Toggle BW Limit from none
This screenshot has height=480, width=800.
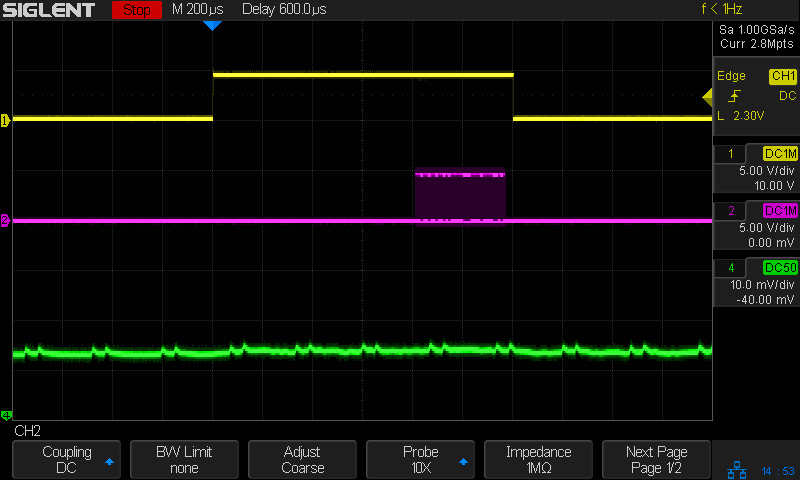coord(184,460)
